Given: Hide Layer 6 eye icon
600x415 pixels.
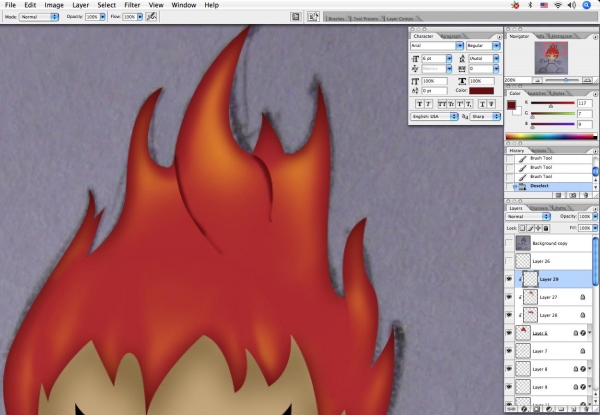Looking at the screenshot, I should (x=509, y=333).
